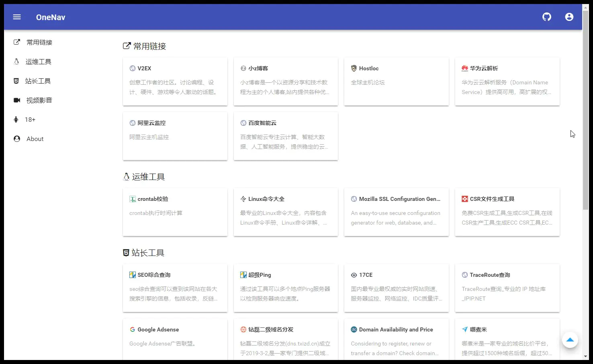Open the Hostloc forum card

[x=396, y=82]
